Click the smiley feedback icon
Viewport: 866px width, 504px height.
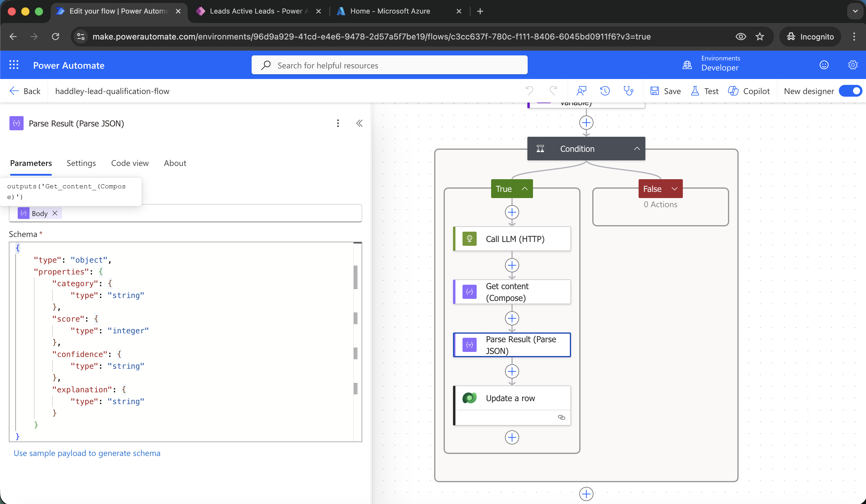[x=824, y=65]
